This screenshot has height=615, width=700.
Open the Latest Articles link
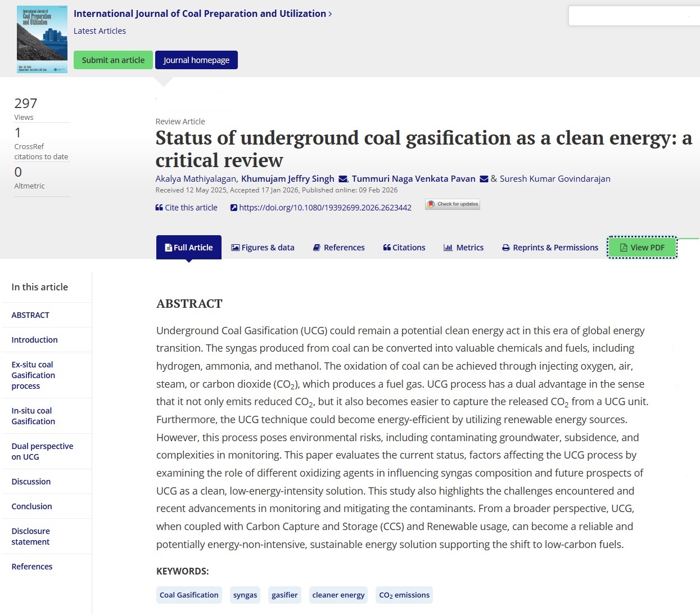point(100,31)
